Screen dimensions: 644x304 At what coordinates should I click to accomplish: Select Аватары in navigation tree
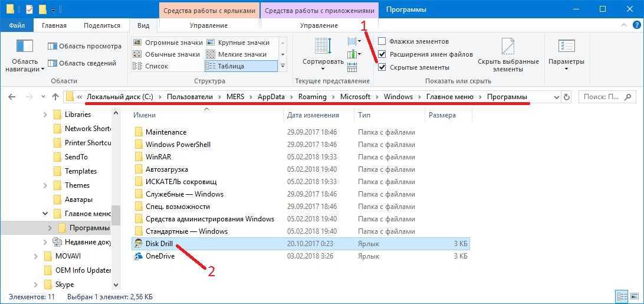click(78, 199)
